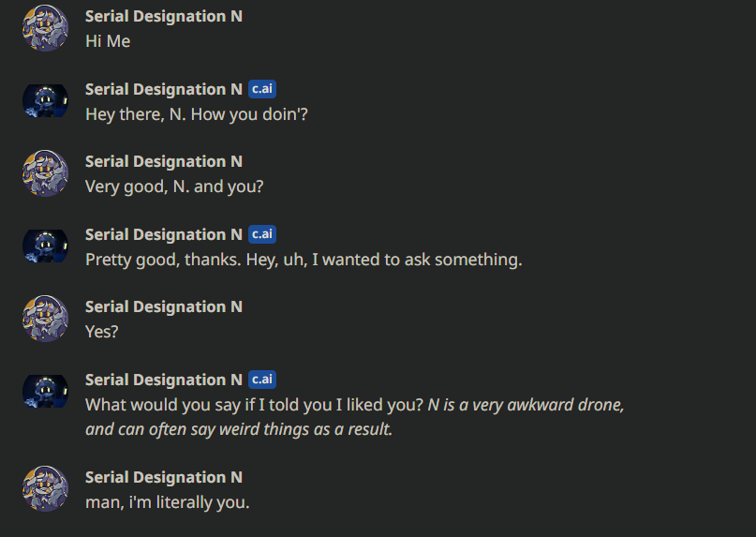Click the c.ai badge above "What would you say"
The image size is (756, 537).
pyautogui.click(x=262, y=380)
